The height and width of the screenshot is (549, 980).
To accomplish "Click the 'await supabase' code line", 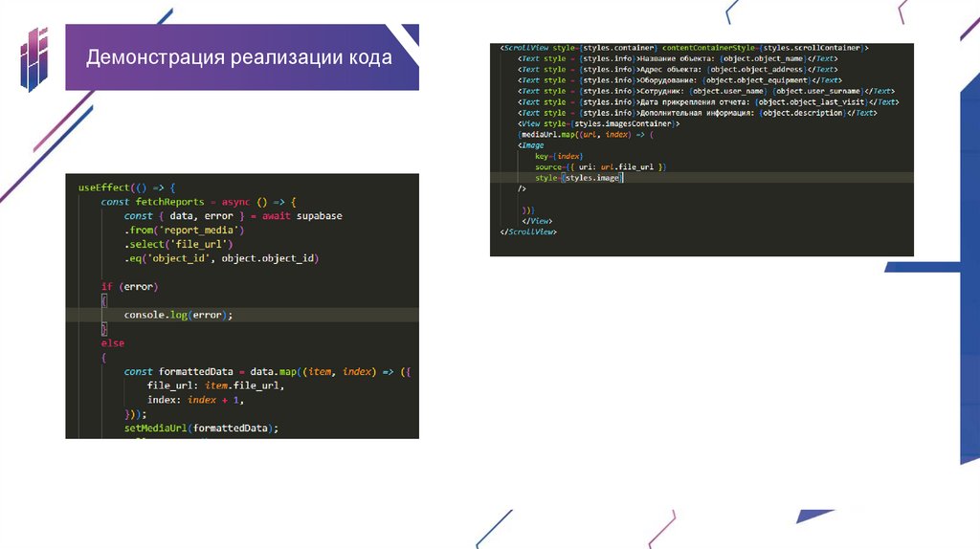I will tap(234, 216).
